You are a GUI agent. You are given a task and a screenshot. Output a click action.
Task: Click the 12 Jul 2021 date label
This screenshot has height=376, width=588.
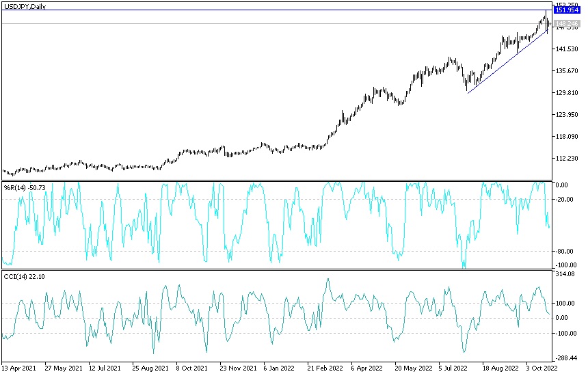click(x=105, y=368)
